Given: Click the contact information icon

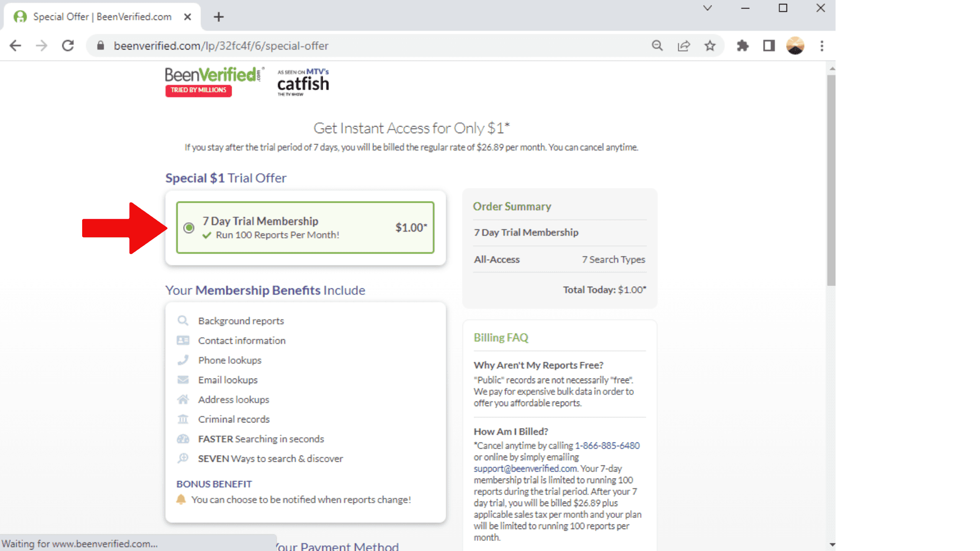Looking at the screenshot, I should 183,340.
